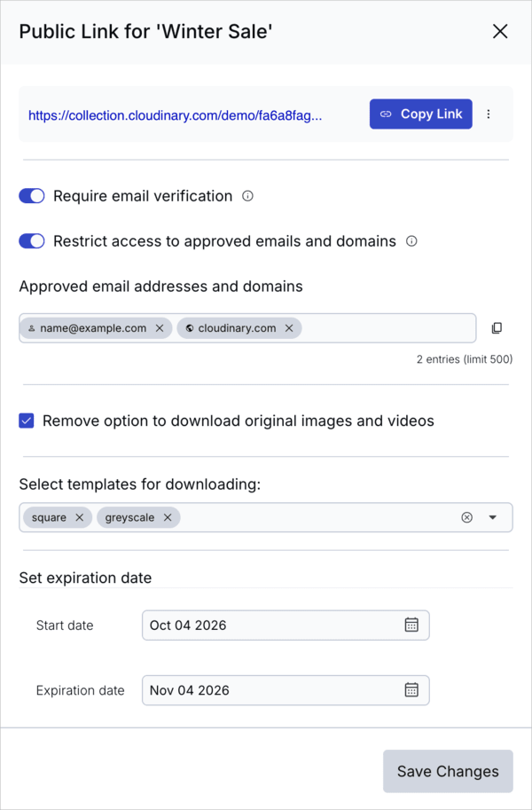
Task: Click 'Select templates for downloading:' label
Action: pyautogui.click(x=140, y=484)
